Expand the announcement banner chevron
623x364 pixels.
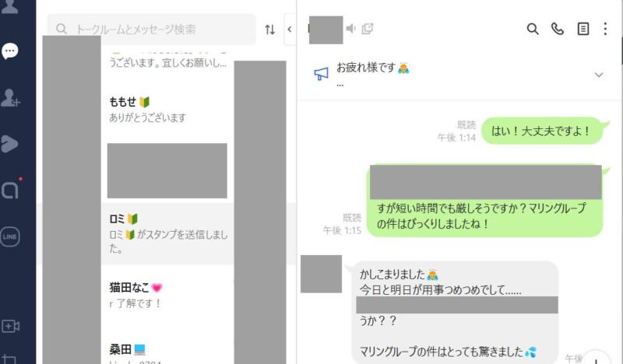(x=599, y=75)
